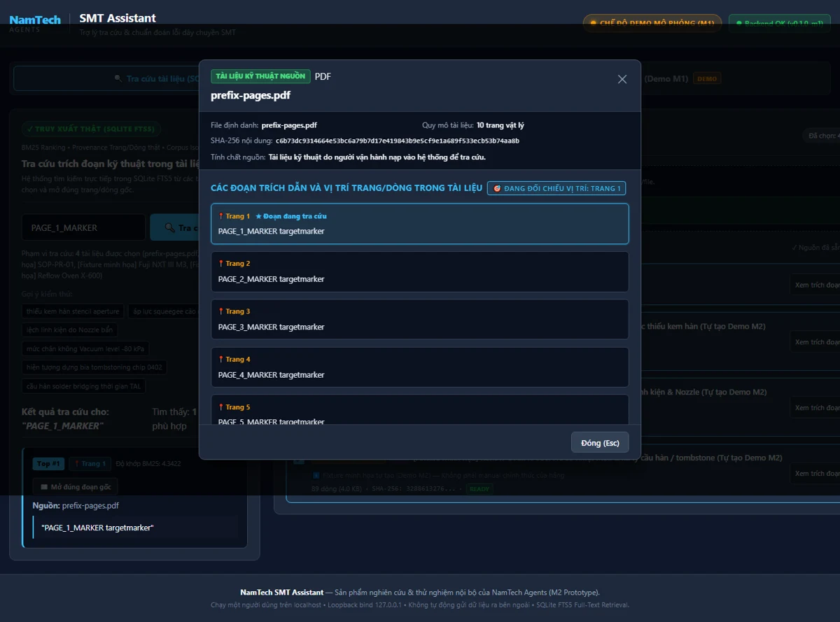
Task: Select the Trang 1 citation text 'PAGE_1_MARKER targetmarker' in the dialog
Action: (x=272, y=232)
